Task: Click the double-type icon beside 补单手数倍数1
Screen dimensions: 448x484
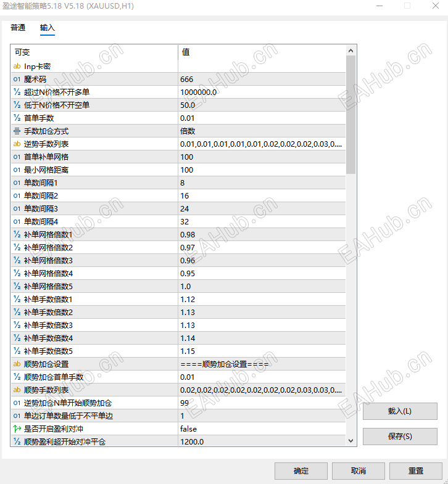Action: [17, 300]
